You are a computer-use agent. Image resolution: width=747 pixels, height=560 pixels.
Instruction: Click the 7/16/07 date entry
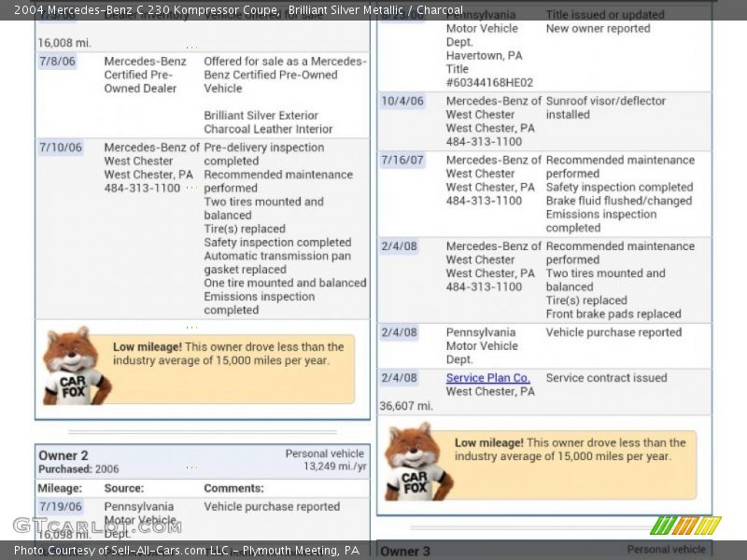[402, 160]
